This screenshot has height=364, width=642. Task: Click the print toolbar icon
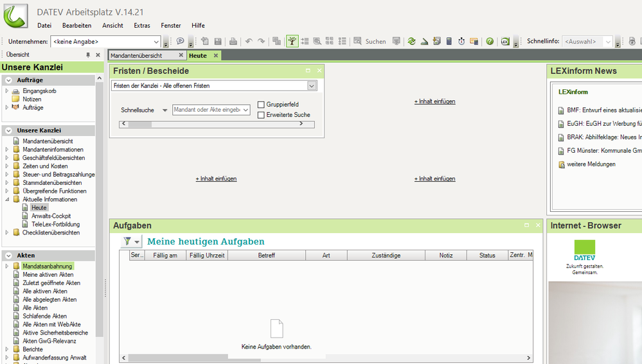233,41
